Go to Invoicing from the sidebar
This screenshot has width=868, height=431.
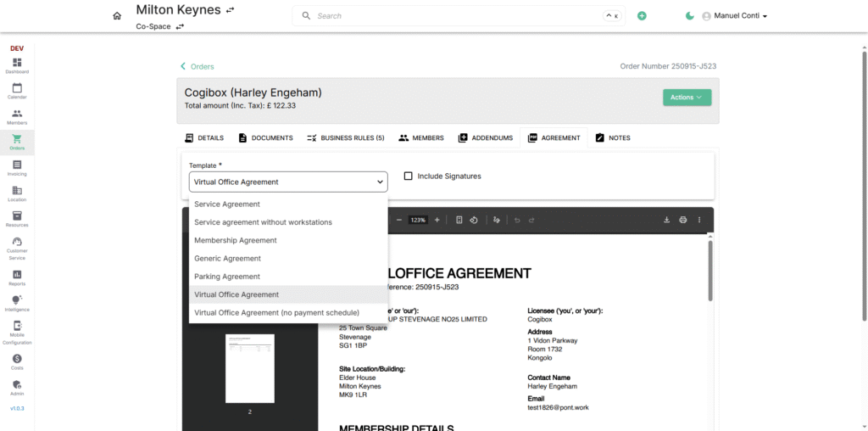coord(17,168)
